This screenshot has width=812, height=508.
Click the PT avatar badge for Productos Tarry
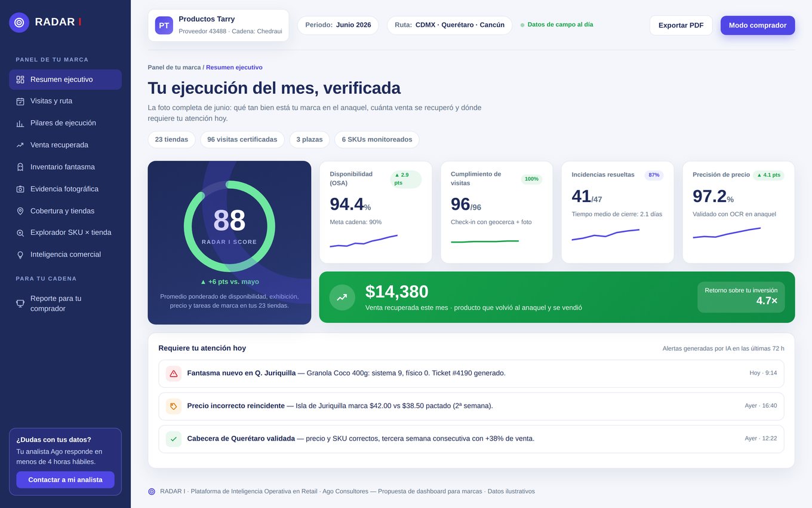(164, 26)
